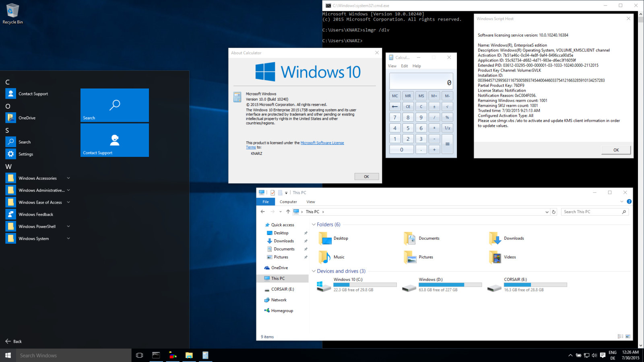Viewport: 644px width, 362px height.
Task: Switch to Calculator taskbar icon
Action: click(205, 355)
